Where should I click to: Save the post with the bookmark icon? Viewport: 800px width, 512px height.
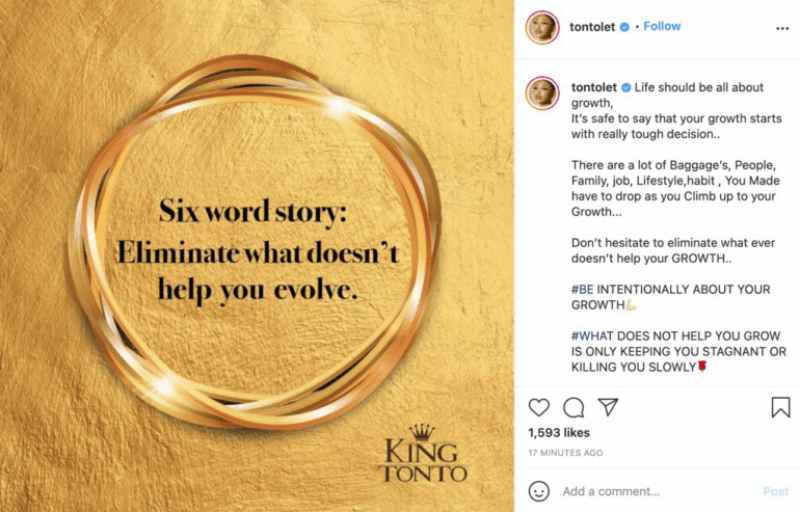click(781, 408)
